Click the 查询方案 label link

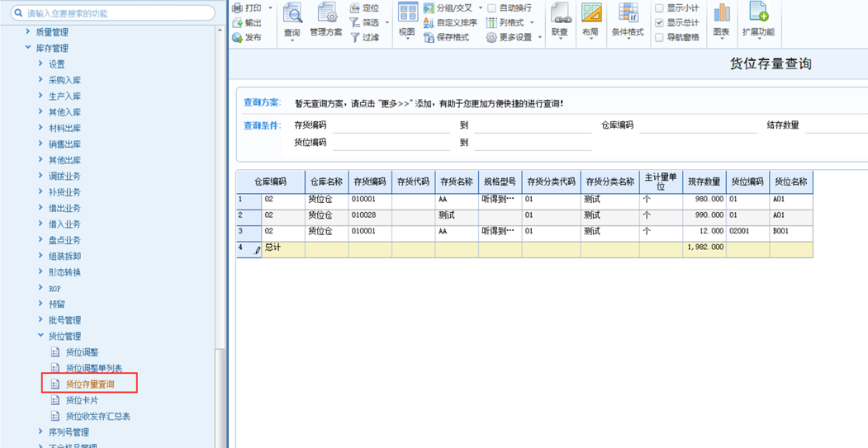pos(263,103)
